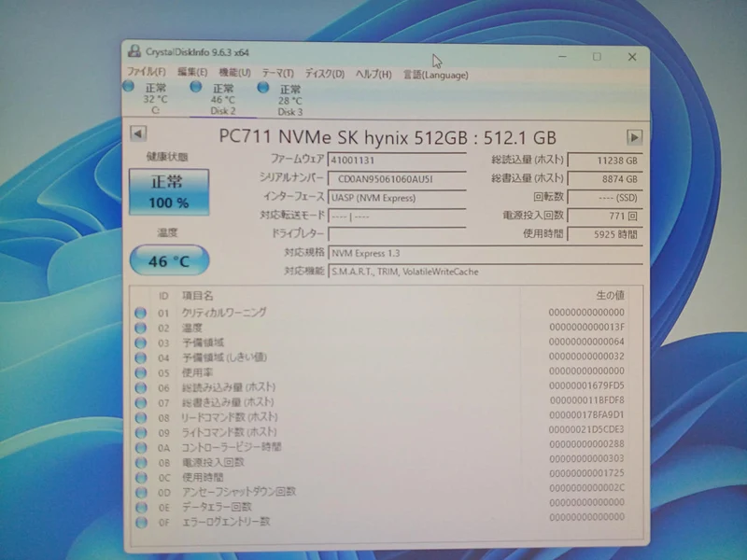747x560 pixels.
Task: Click total host reads value 11238 GB
Action: click(605, 161)
